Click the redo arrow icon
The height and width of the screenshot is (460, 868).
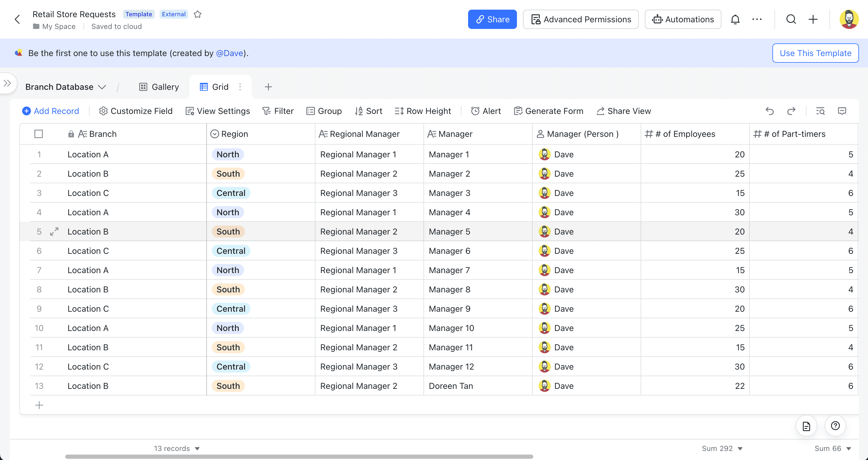click(791, 111)
